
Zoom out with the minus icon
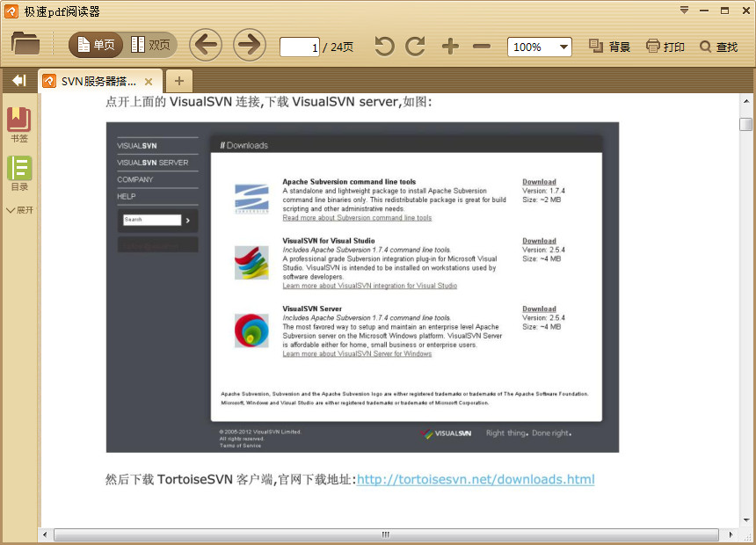tap(482, 47)
